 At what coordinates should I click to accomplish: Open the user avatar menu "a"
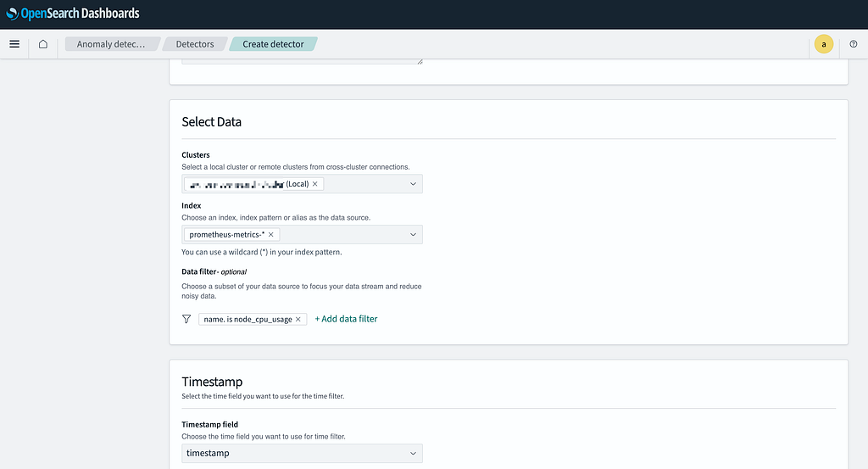824,44
